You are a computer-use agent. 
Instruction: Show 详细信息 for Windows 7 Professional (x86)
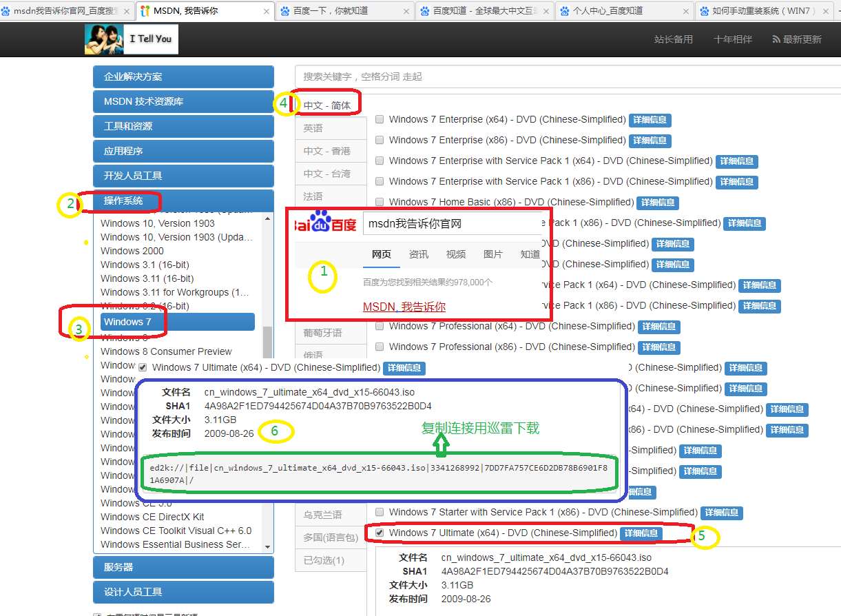point(660,347)
